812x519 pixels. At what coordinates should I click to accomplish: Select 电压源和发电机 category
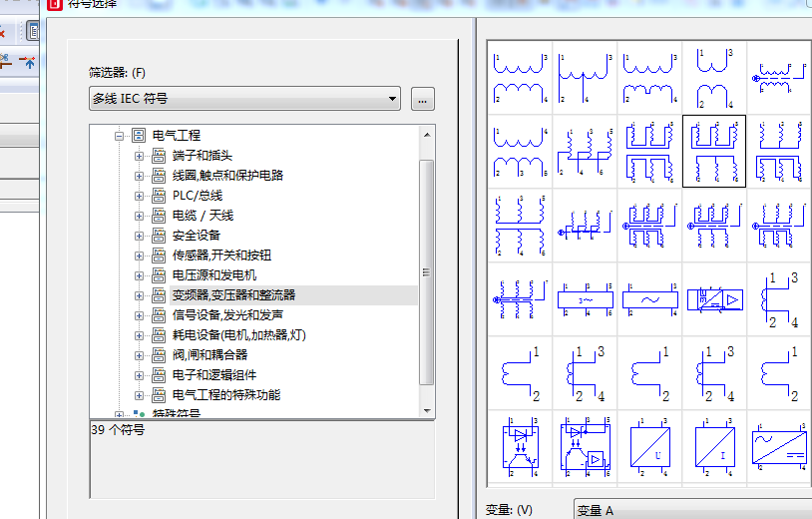(x=213, y=275)
